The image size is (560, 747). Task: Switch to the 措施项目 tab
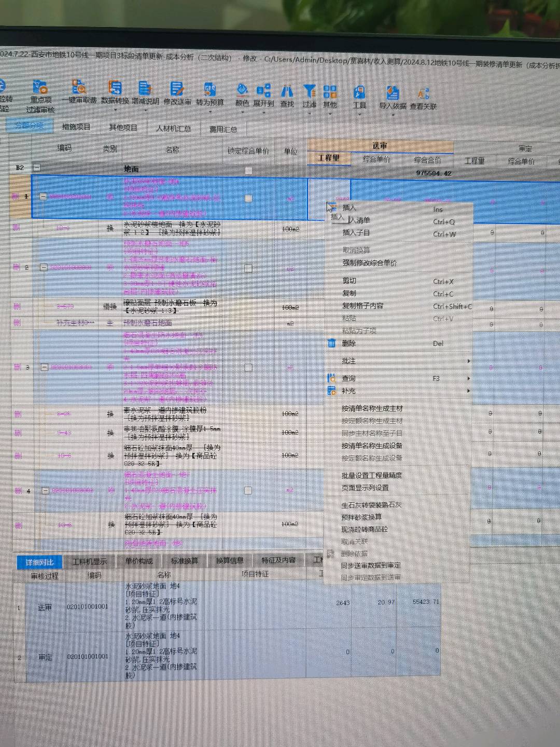pyautogui.click(x=76, y=127)
